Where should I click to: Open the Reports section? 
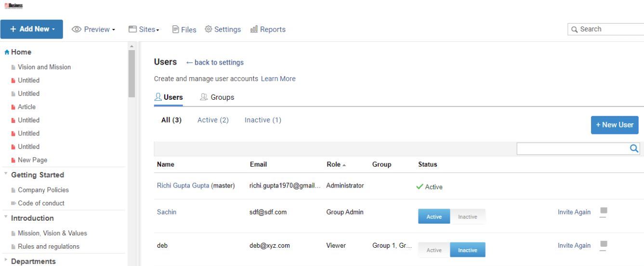coord(268,29)
